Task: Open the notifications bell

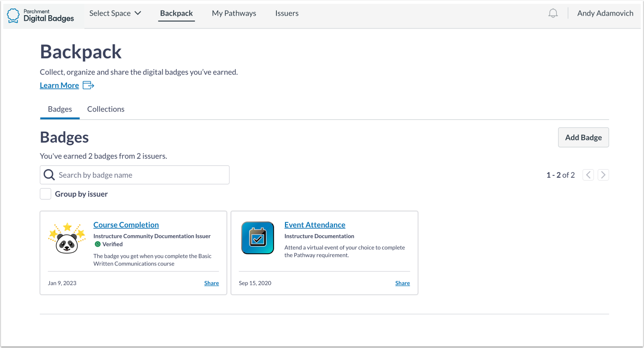Action: coord(553,13)
